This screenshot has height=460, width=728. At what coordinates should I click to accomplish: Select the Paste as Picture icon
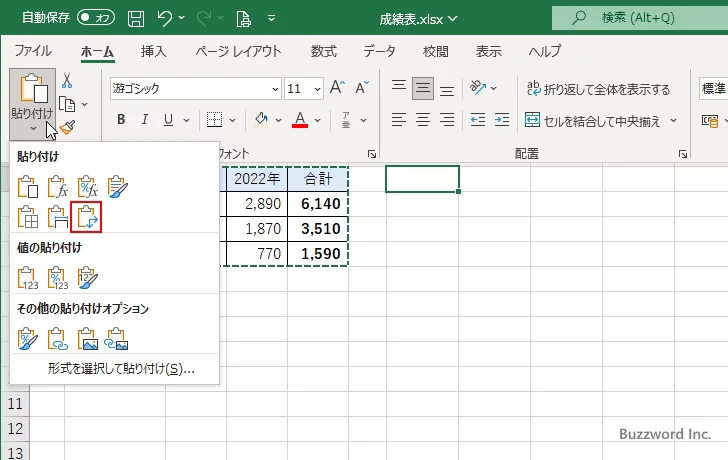(x=87, y=338)
